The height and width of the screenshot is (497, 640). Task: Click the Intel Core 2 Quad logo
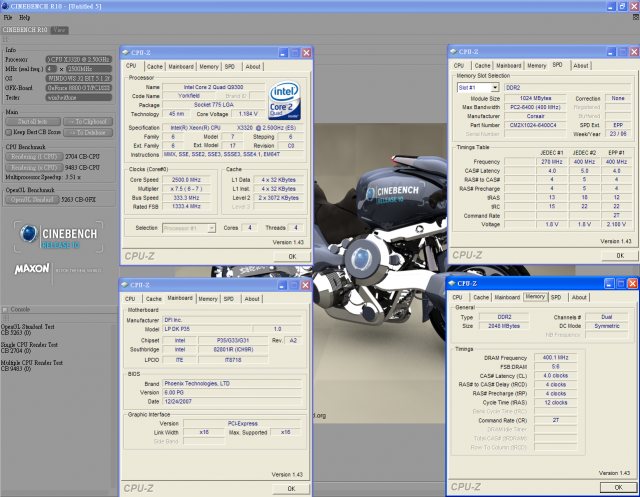(284, 100)
